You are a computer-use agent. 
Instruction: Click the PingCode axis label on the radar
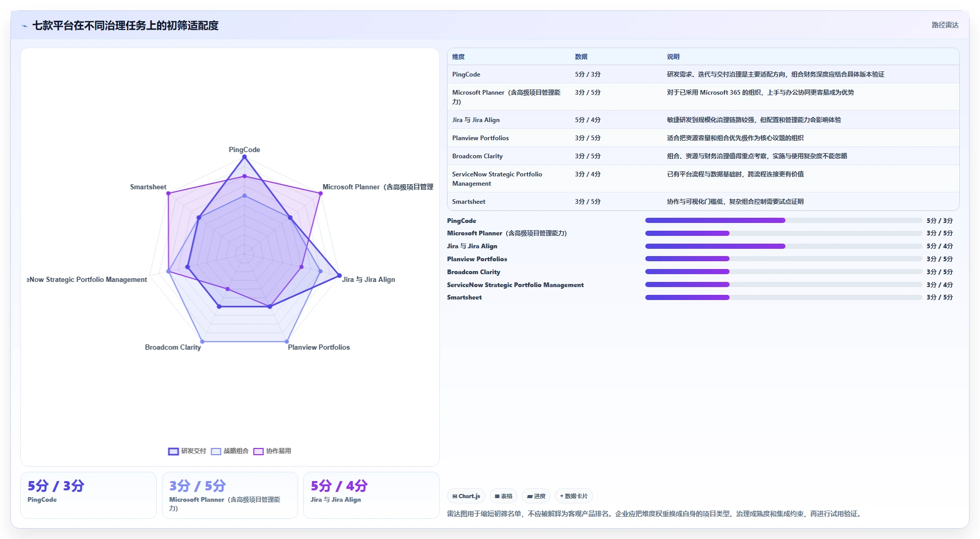pos(244,149)
